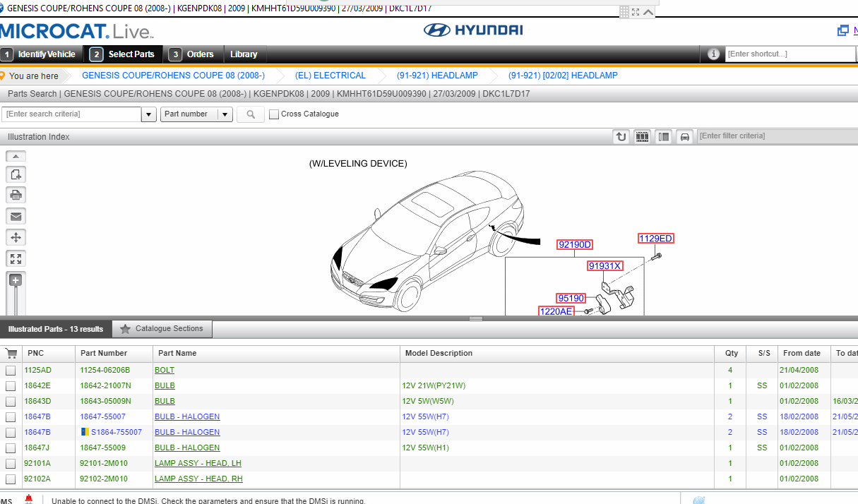This screenshot has height=504, width=858.
Task: Check the box for 18647J halogen row
Action: coord(11,448)
